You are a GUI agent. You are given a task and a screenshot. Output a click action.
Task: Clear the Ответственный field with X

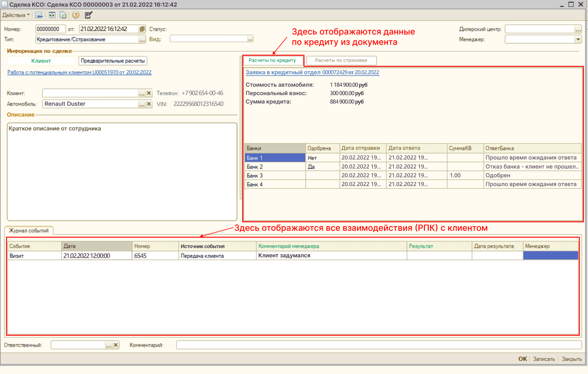[116, 345]
